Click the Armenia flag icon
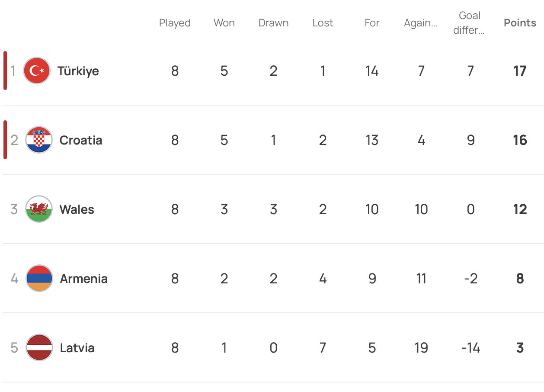544x392 pixels. tap(39, 278)
